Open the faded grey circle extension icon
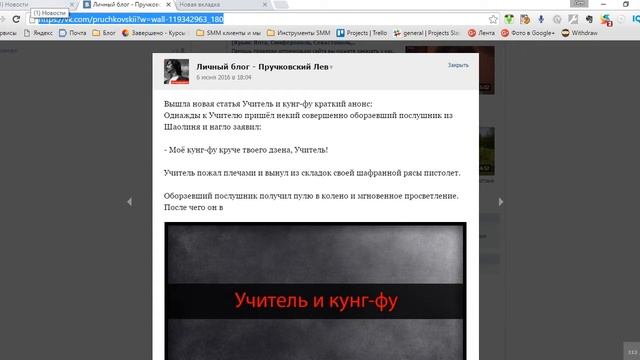Viewport: 640px width, 360px height. click(621, 19)
